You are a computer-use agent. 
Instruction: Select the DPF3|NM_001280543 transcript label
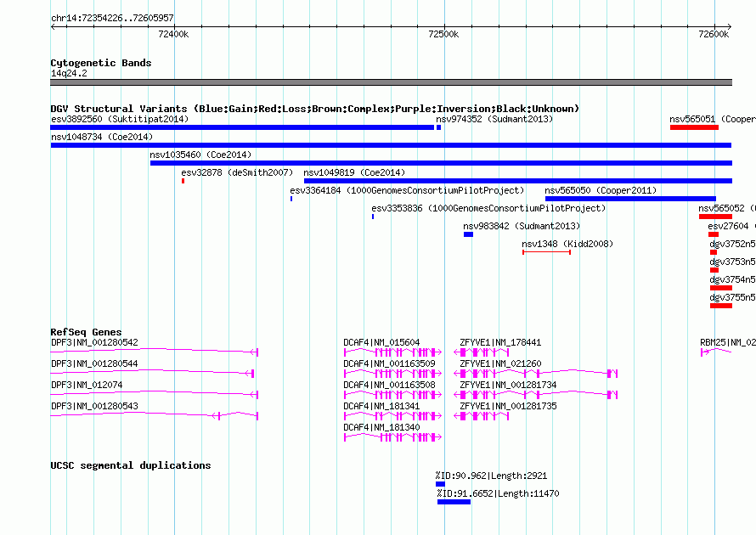(x=94, y=406)
